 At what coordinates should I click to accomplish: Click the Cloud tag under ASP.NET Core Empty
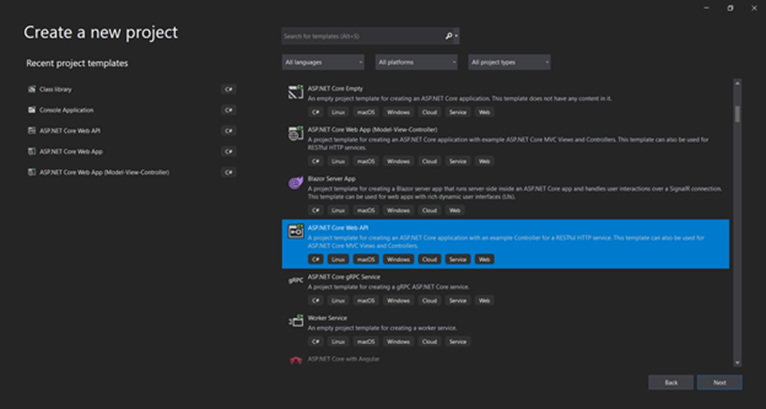point(429,112)
